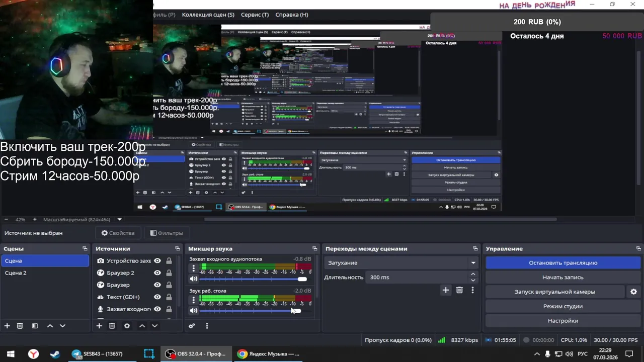Image resolution: width=644 pixels, height=362 pixels.
Task: Open Steam from the taskbar
Action: click(55, 354)
